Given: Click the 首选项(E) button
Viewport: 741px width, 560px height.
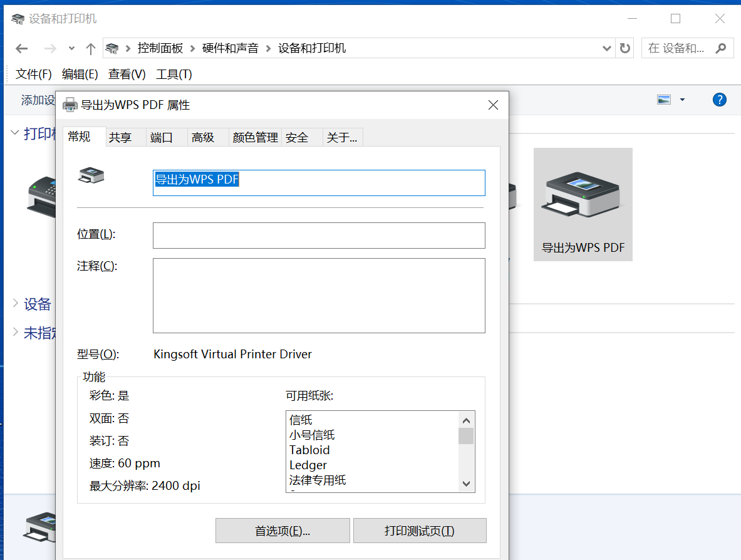Looking at the screenshot, I should (282, 530).
